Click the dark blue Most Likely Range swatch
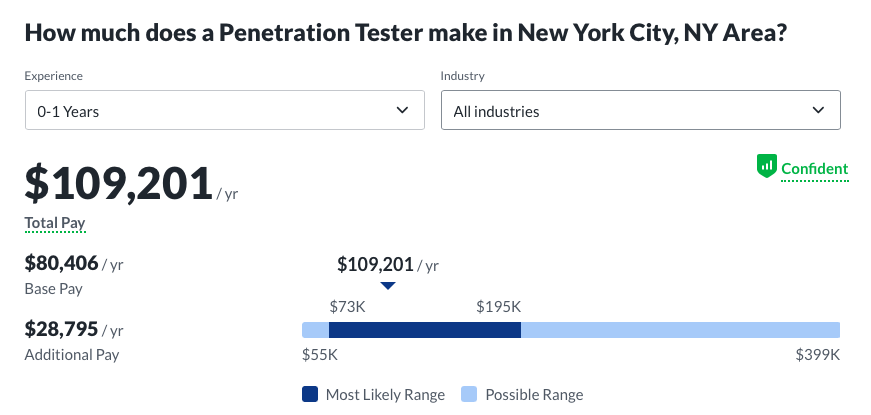Viewport: 871px width, 415px height. pos(310,394)
